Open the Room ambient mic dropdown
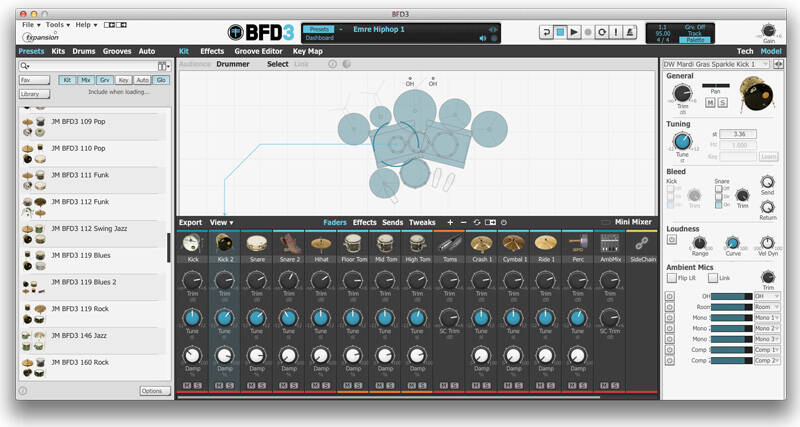Viewport: 800px width, 427px height. 767,307
